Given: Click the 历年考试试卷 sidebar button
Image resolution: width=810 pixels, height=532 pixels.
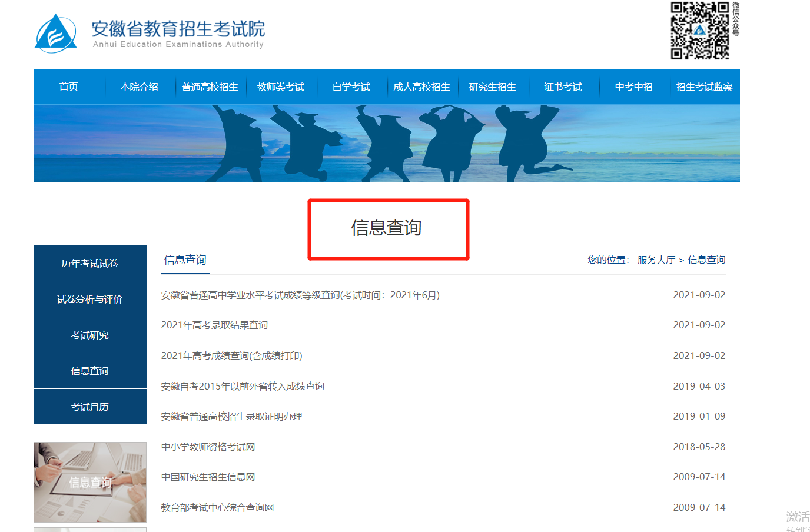Looking at the screenshot, I should [x=90, y=263].
